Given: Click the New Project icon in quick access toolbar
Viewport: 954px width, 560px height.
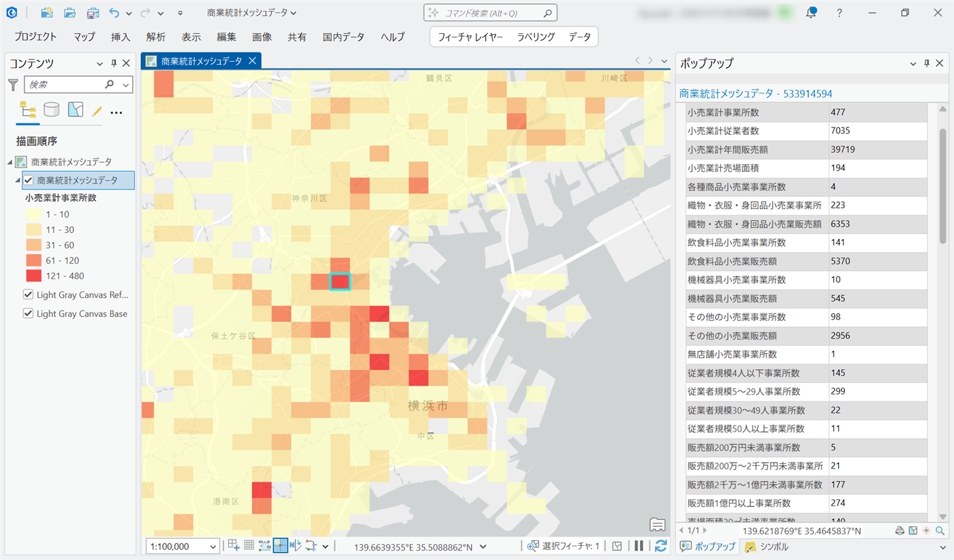Looking at the screenshot, I should (x=47, y=12).
